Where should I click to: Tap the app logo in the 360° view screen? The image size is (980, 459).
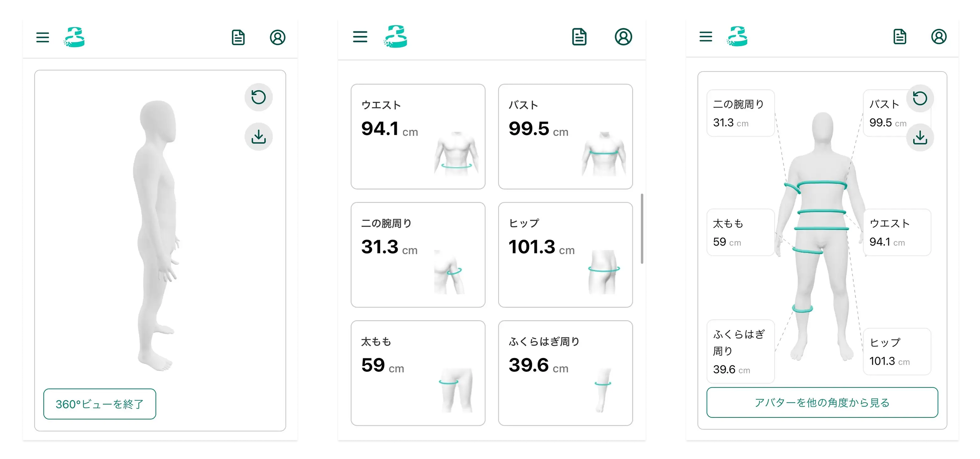(74, 37)
